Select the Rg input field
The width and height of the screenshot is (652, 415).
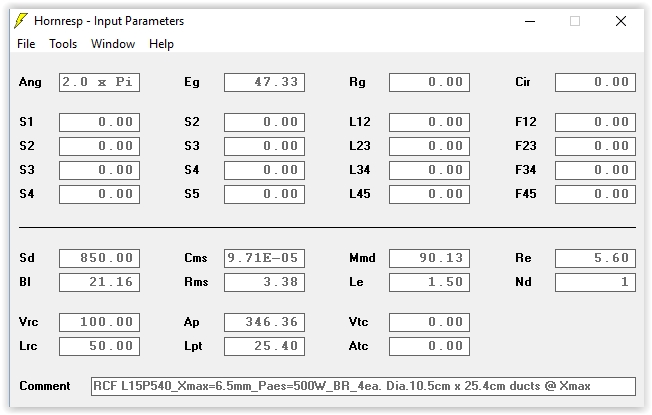(430, 82)
